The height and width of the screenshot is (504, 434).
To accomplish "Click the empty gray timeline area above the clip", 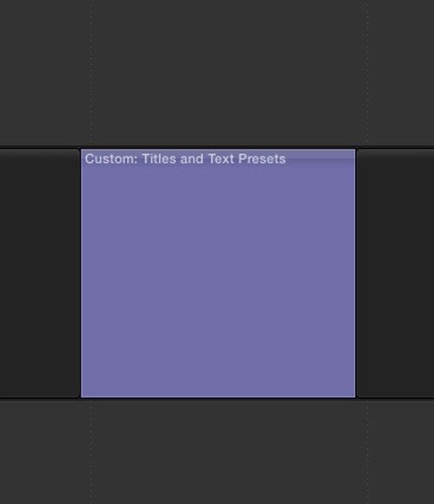I will click(x=218, y=73).
